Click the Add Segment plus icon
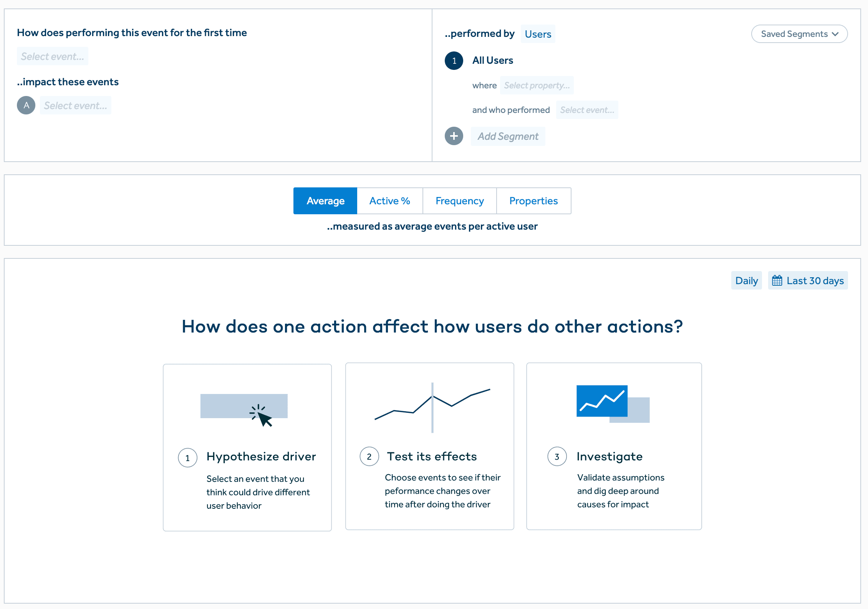Image resolution: width=868 pixels, height=609 pixels. (x=454, y=136)
